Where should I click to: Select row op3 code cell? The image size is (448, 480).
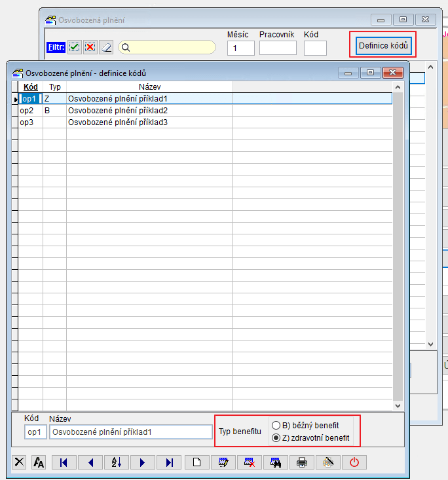[x=30, y=122]
